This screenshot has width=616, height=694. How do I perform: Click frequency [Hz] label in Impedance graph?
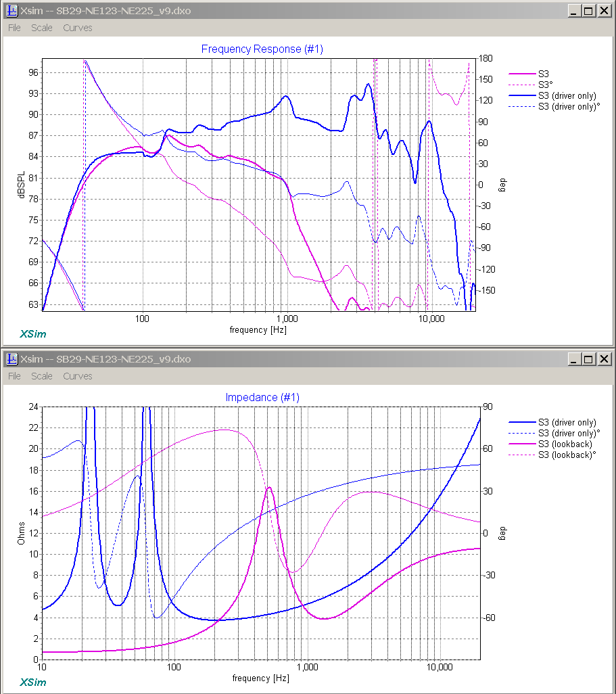pyautogui.click(x=260, y=678)
